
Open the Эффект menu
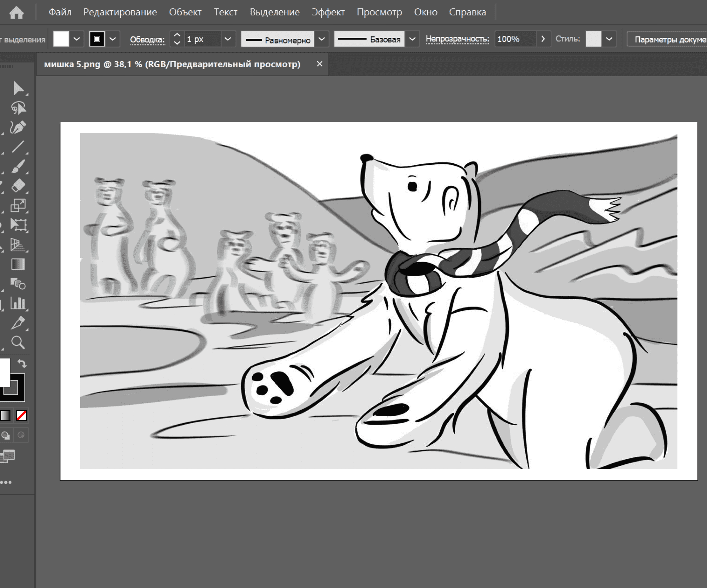(328, 12)
